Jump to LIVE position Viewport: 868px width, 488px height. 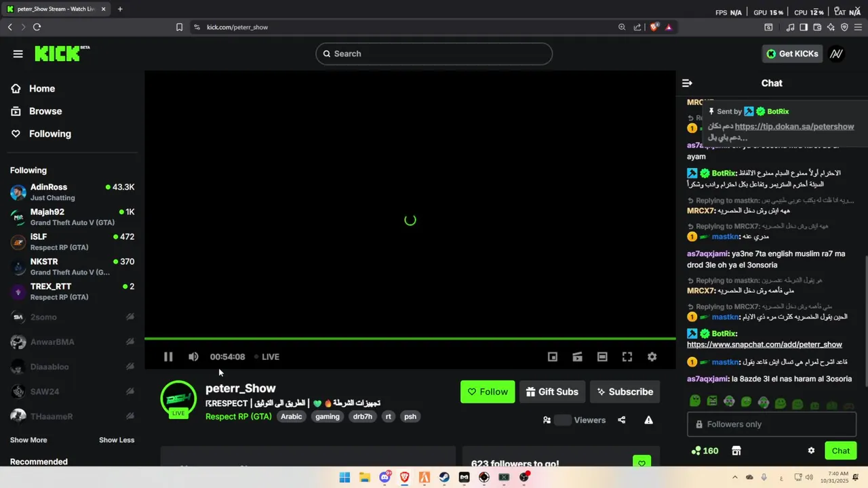click(267, 357)
